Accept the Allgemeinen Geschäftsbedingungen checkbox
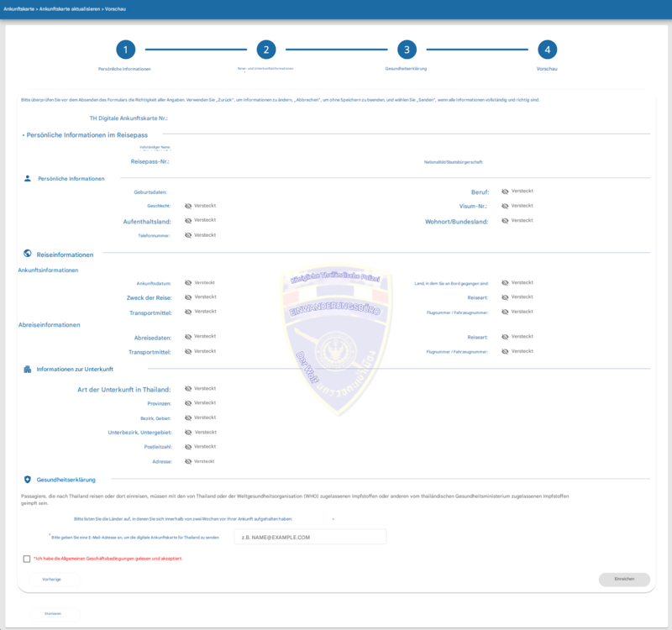Viewport: 672px width, 630px height. pos(27,559)
